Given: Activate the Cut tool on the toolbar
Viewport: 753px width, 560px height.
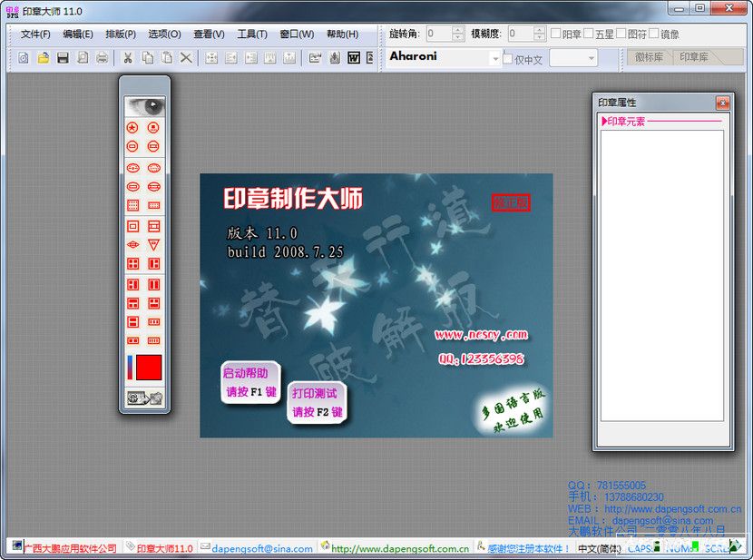Looking at the screenshot, I should pyautogui.click(x=128, y=57).
